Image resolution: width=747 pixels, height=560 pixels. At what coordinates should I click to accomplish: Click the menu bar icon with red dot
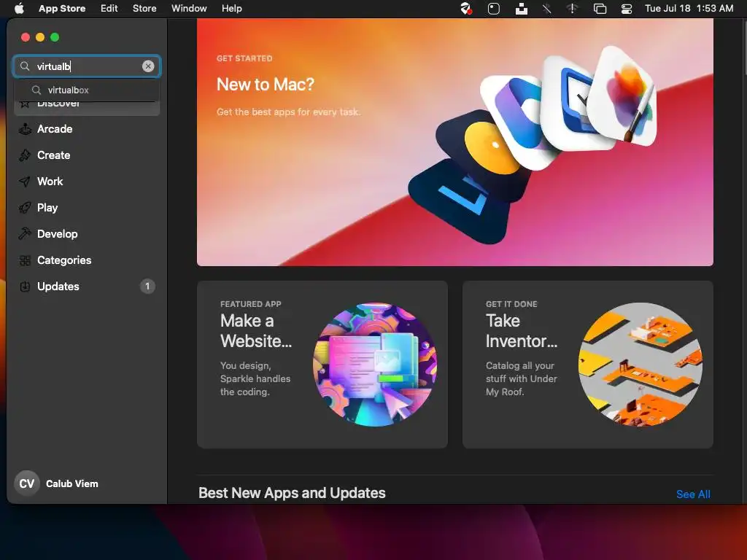coord(466,8)
